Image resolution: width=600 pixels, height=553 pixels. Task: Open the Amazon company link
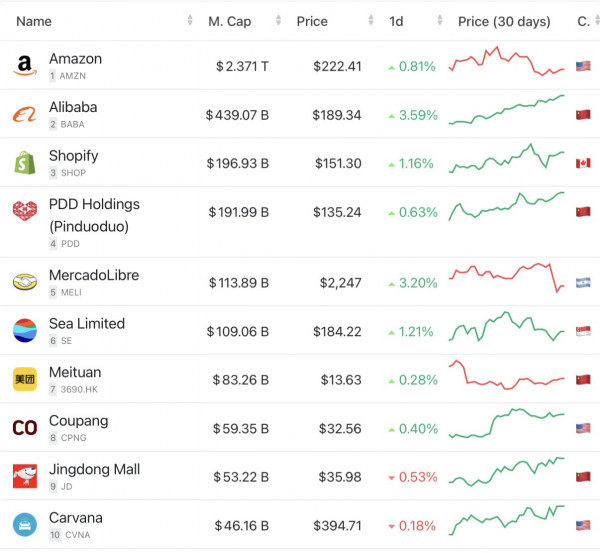(75, 59)
